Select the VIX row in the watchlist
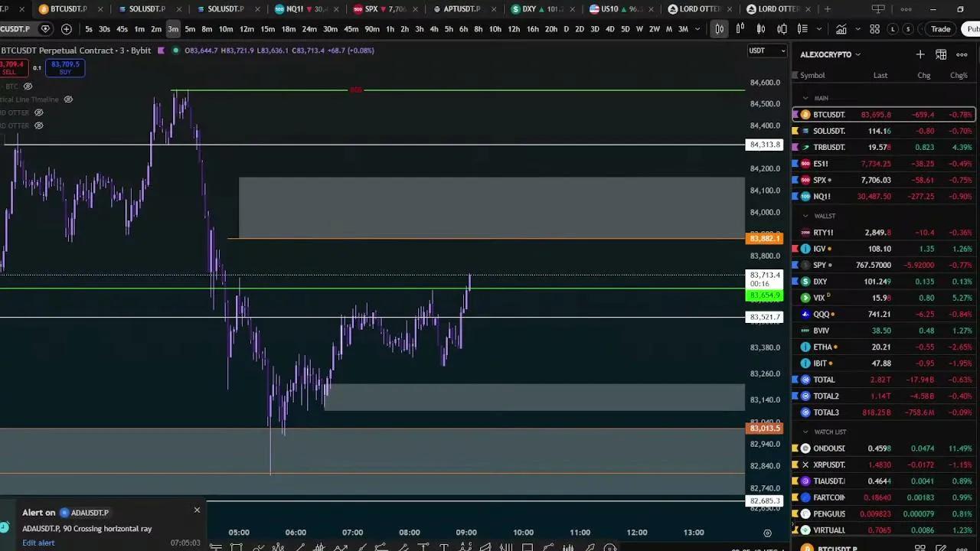Viewport: 980px width, 551px height. [x=884, y=298]
